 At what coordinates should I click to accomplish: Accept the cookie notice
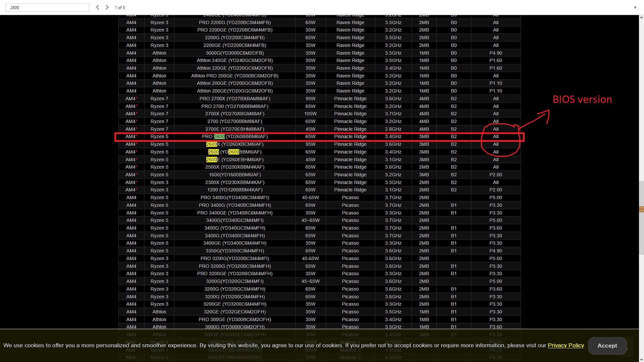[607, 346]
